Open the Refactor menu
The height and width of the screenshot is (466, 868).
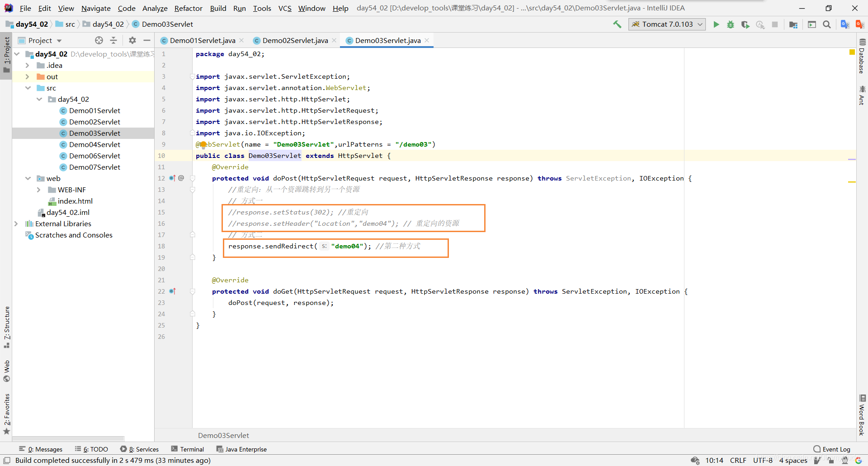pos(189,8)
